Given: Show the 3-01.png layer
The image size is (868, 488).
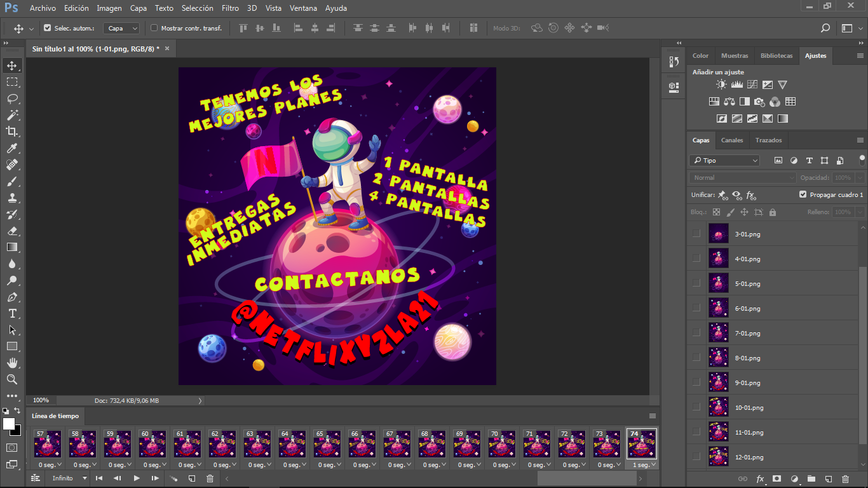Looking at the screenshot, I should point(696,234).
